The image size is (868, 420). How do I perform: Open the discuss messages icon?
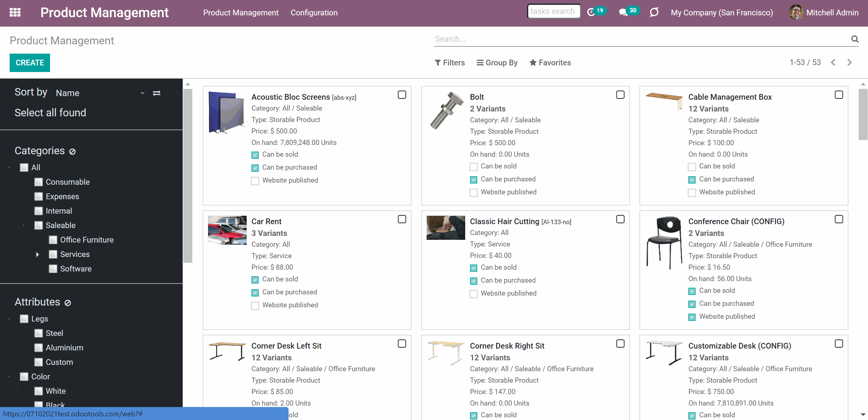pyautogui.click(x=623, y=12)
